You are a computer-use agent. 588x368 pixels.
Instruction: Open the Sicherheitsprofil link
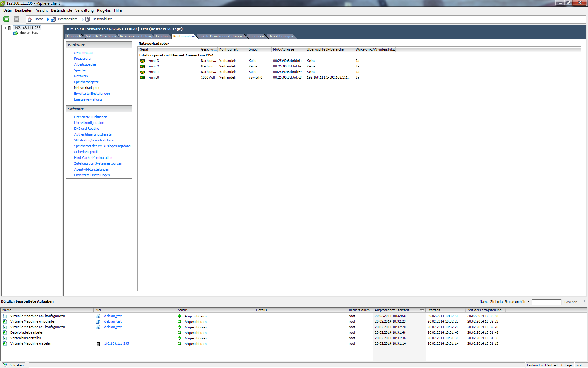(86, 152)
